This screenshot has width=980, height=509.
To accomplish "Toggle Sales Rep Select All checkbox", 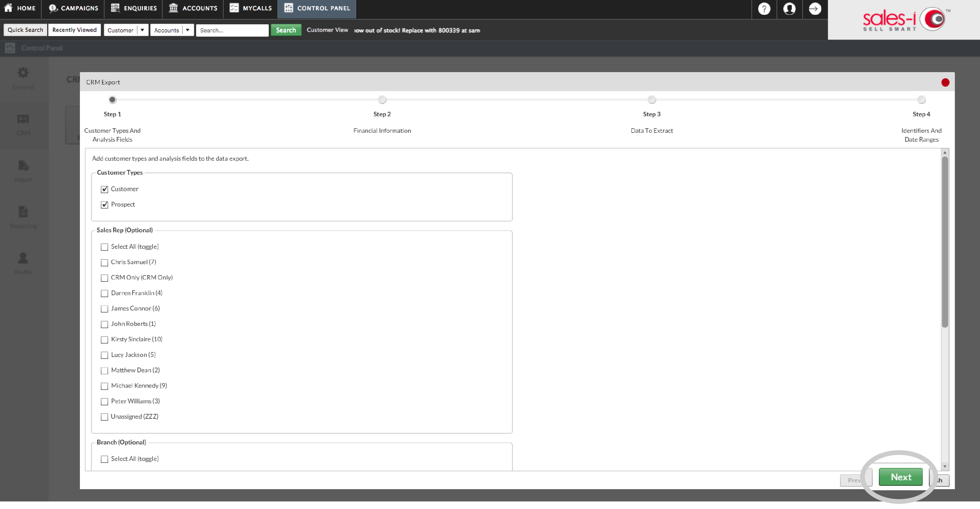I will pyautogui.click(x=104, y=247).
